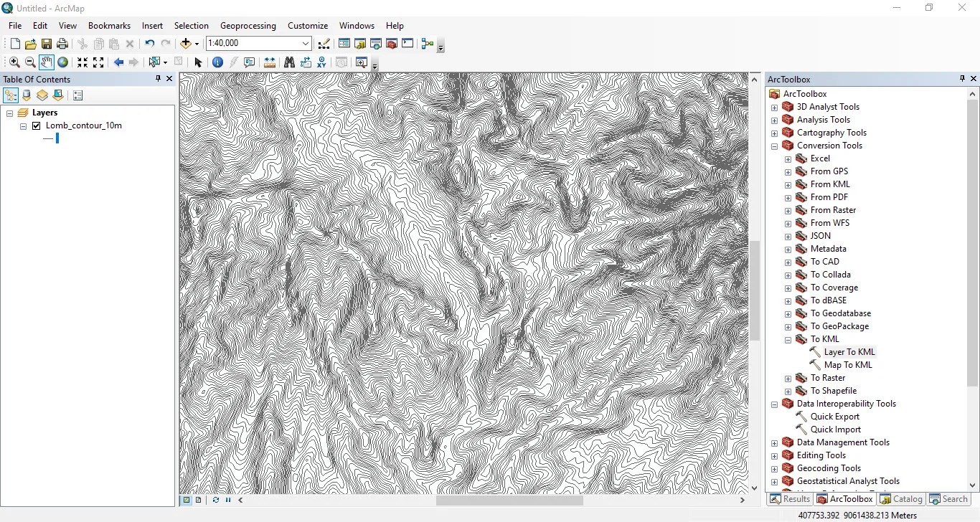The image size is (980, 522).
Task: Open the Zoom In tool
Action: pyautogui.click(x=14, y=62)
